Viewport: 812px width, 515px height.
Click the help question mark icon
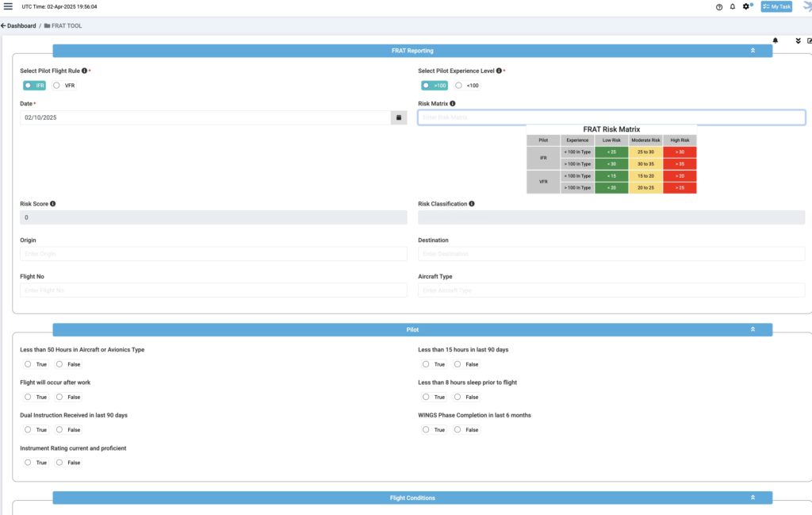[x=719, y=6]
